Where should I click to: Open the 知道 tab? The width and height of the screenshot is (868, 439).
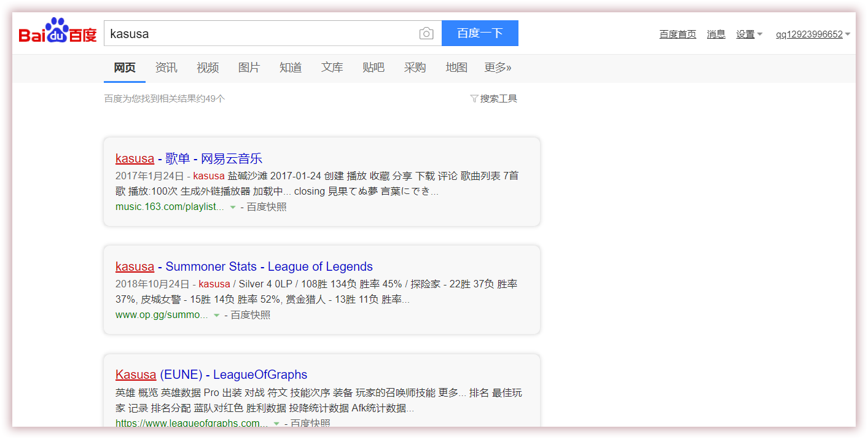[291, 68]
